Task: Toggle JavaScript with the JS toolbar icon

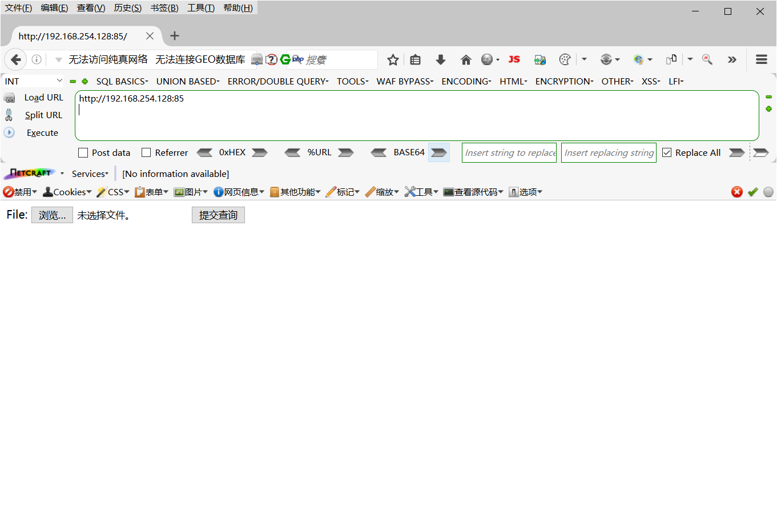Action: tap(513, 59)
